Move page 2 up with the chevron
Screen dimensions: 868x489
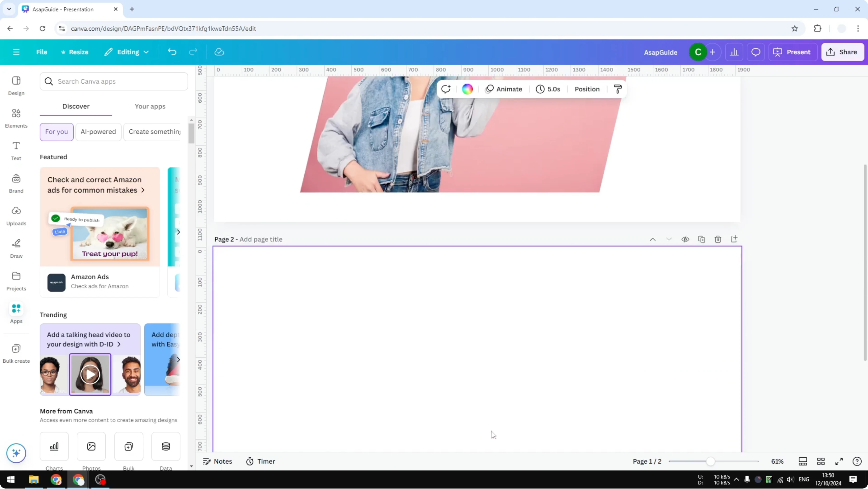(x=653, y=239)
